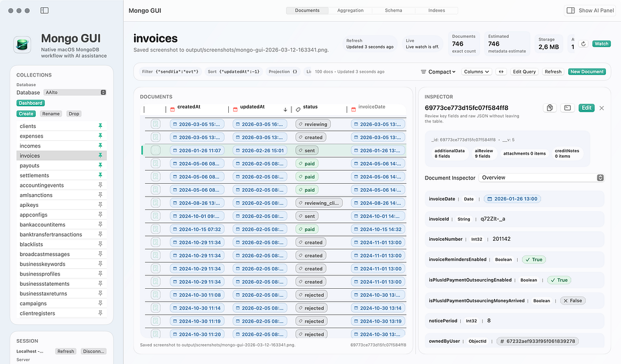621x364 pixels.
Task: Click the Create collection button
Action: pyautogui.click(x=26, y=113)
